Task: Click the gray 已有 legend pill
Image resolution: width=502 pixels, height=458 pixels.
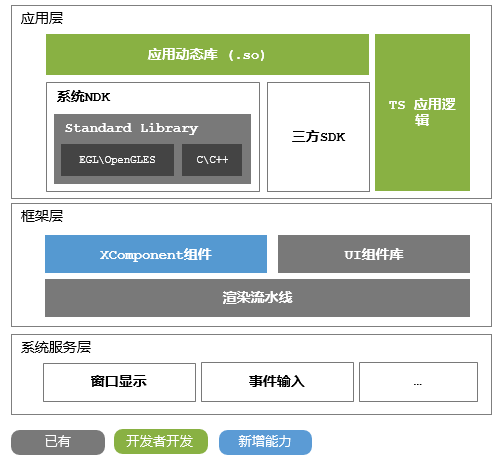Action: click(x=58, y=442)
